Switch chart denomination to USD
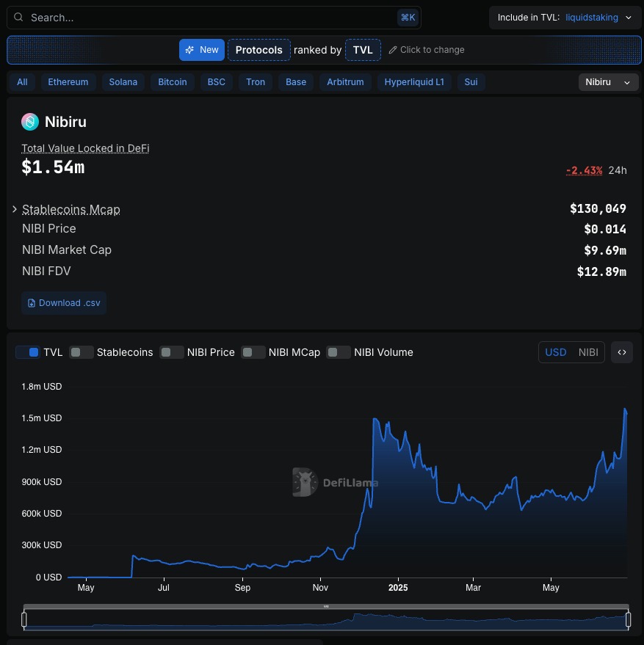The width and height of the screenshot is (644, 645). pyautogui.click(x=555, y=352)
